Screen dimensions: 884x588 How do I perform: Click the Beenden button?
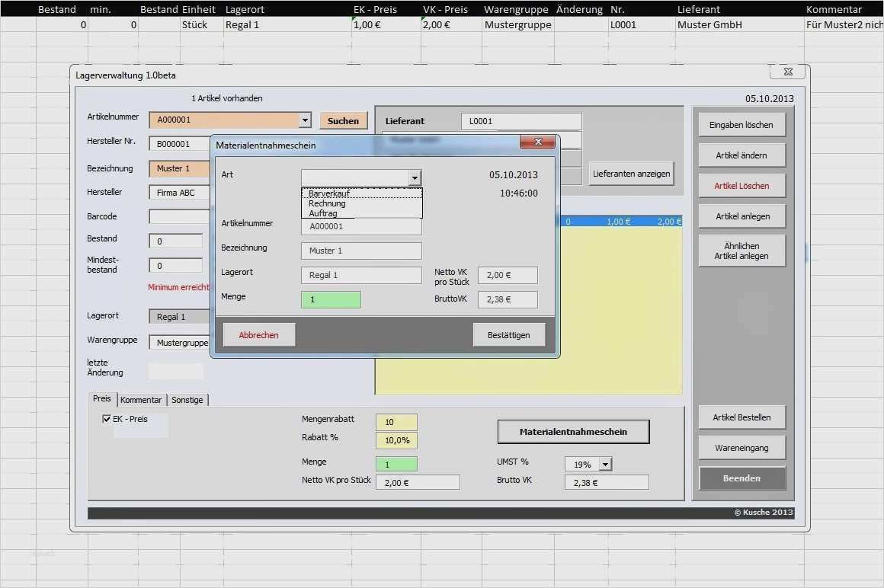[741, 478]
